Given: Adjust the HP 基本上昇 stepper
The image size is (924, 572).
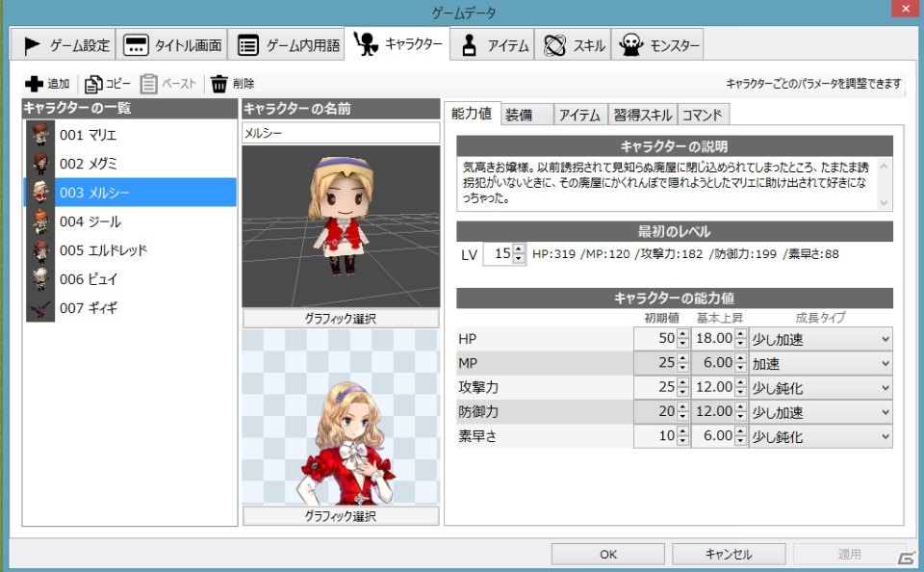Looking at the screenshot, I should (x=740, y=339).
